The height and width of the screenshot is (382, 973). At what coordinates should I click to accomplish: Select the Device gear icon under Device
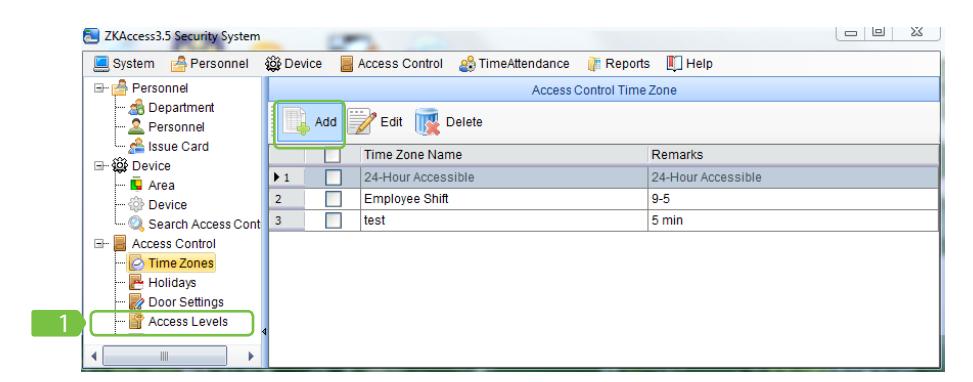click(137, 205)
